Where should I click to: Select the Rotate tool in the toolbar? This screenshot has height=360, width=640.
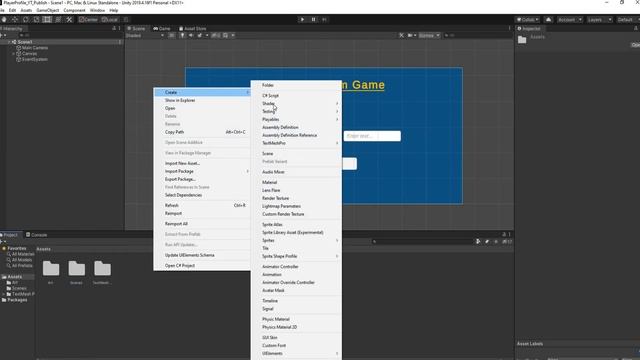(26, 19)
